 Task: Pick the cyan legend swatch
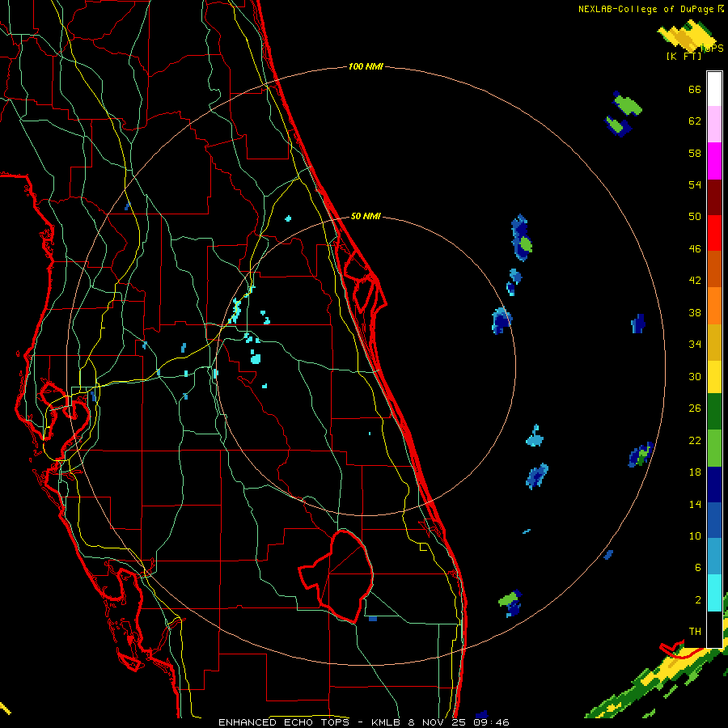(x=714, y=593)
